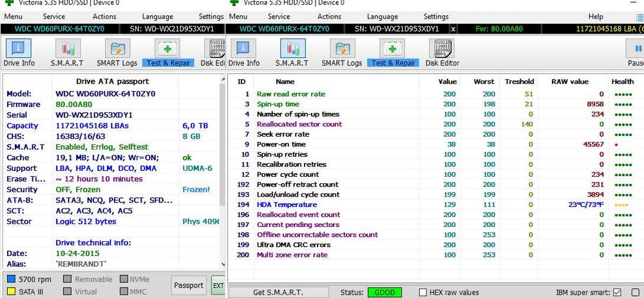Image resolution: width=644 pixels, height=298 pixels.
Task: Select the Raw read error rate row
Action: [x=435, y=94]
